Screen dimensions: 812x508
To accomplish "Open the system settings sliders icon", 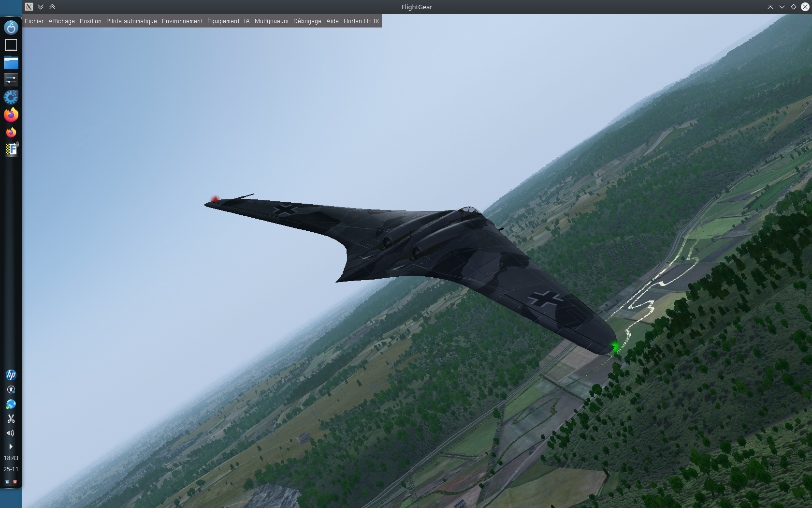I will click(11, 79).
